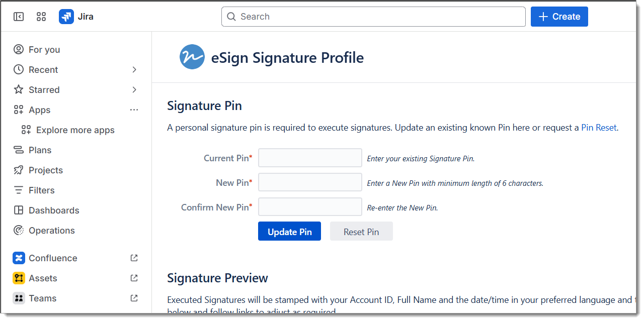
Task: Go to Dashboards in sidebar
Action: (54, 210)
